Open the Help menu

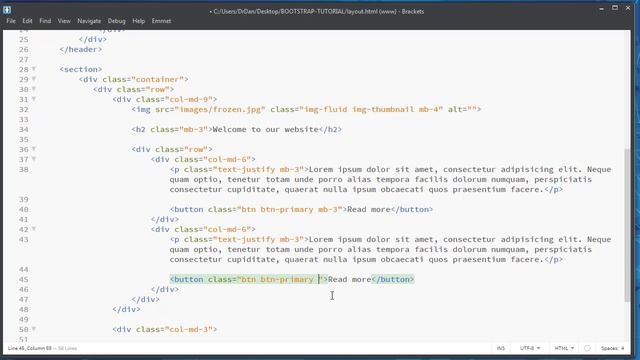(x=139, y=21)
